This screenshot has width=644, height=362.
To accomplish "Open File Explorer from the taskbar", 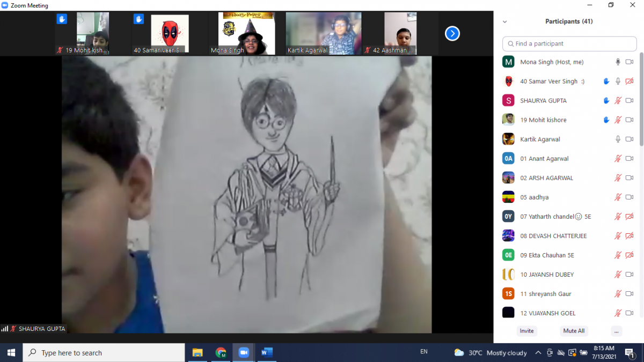I will [197, 352].
